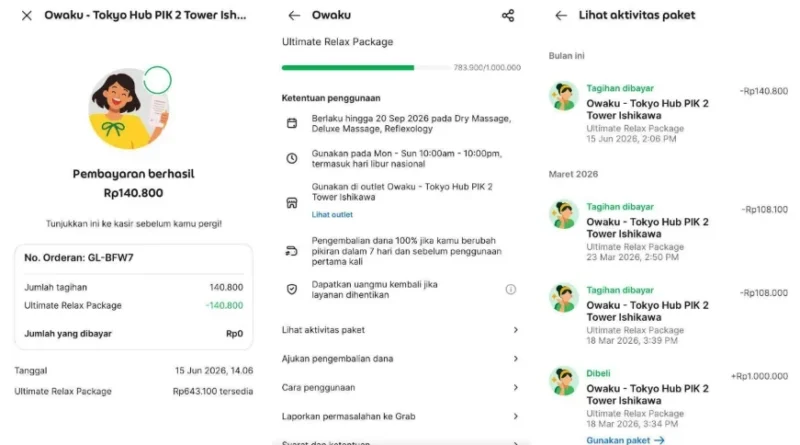Tap avatar of the Rp140.800 transaction
The width and height of the screenshot is (800, 445).
coord(563,96)
